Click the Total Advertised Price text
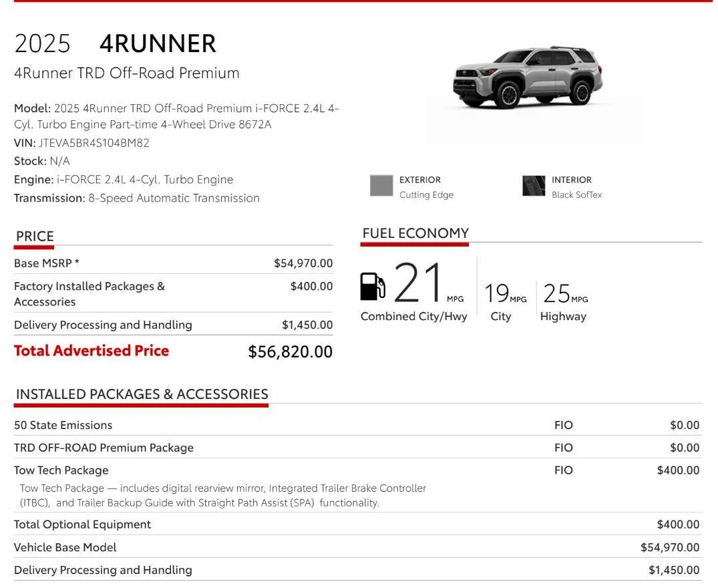 91,350
